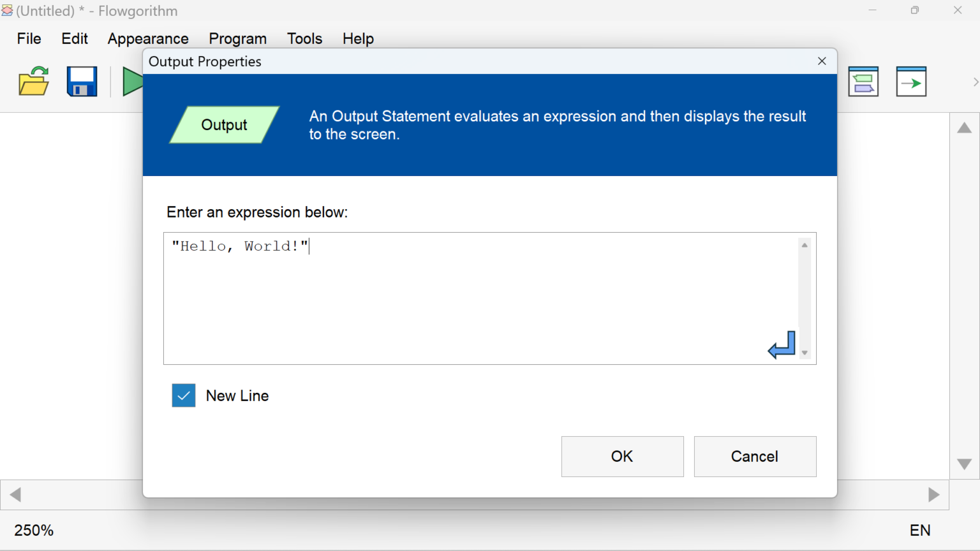This screenshot has height=551, width=980.
Task: Open the File menu
Action: (x=29, y=39)
